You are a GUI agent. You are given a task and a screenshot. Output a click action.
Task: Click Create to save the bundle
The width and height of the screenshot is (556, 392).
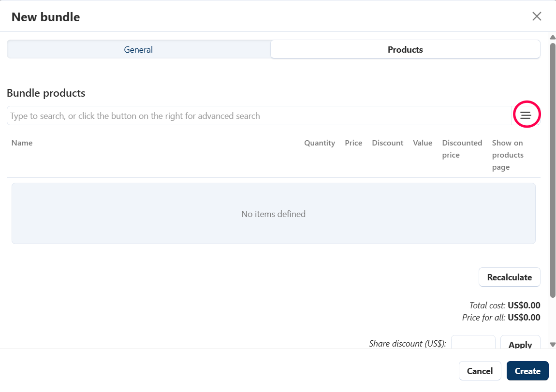pos(527,371)
